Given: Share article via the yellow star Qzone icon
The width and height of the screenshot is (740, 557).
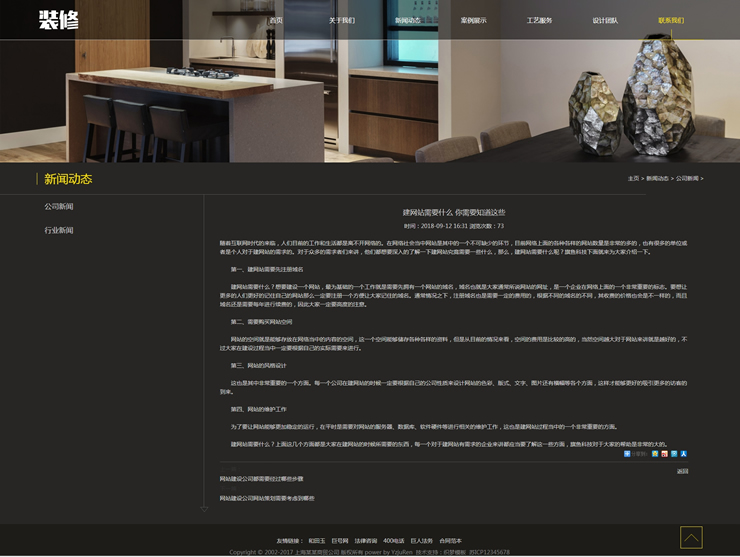Looking at the screenshot, I should 655,454.
